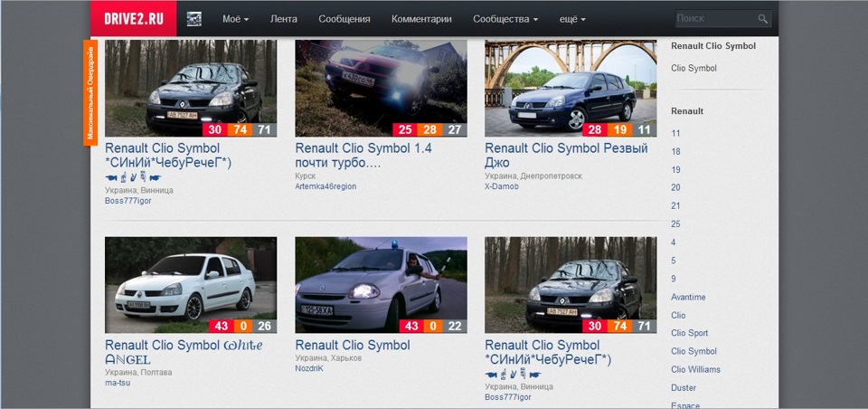
Task: Click the Курск location text
Action: click(305, 176)
